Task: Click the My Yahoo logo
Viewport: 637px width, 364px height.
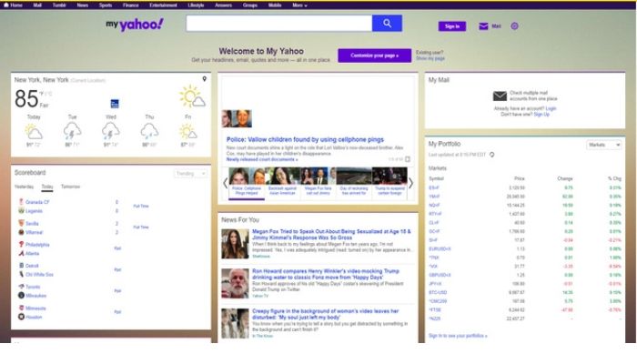Action: click(135, 25)
